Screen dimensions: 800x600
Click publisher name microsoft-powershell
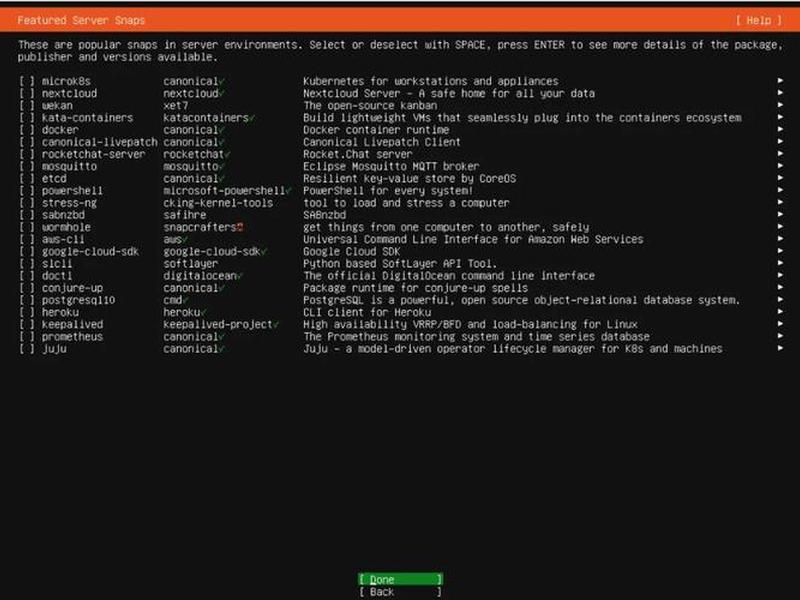point(224,191)
